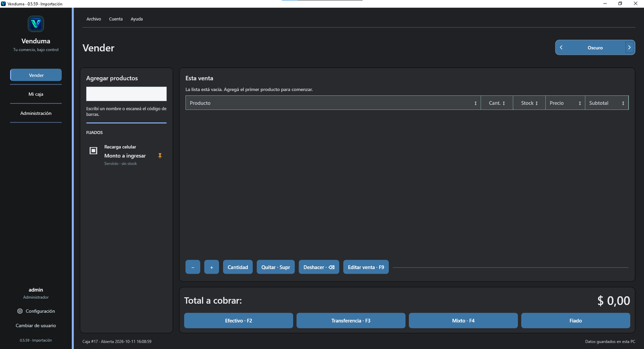Image resolution: width=644 pixels, height=349 pixels.
Task: Click the Precio column header
Action: pos(565,103)
